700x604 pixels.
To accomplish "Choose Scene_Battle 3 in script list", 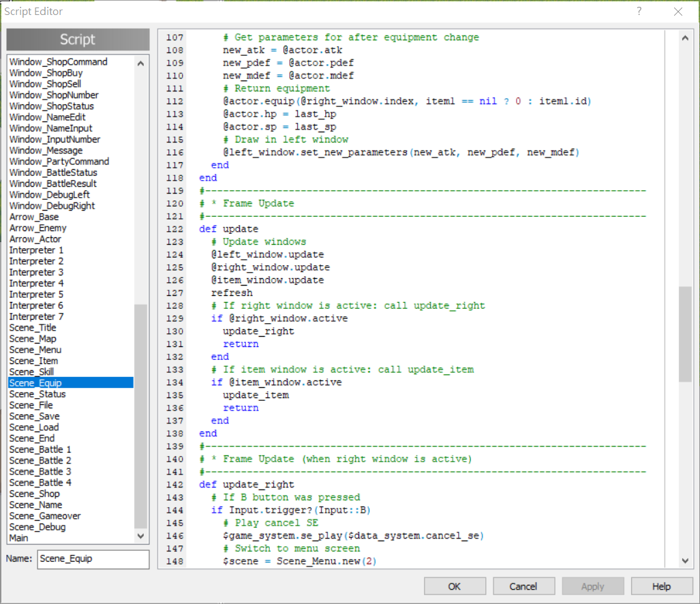I will pyautogui.click(x=40, y=472).
